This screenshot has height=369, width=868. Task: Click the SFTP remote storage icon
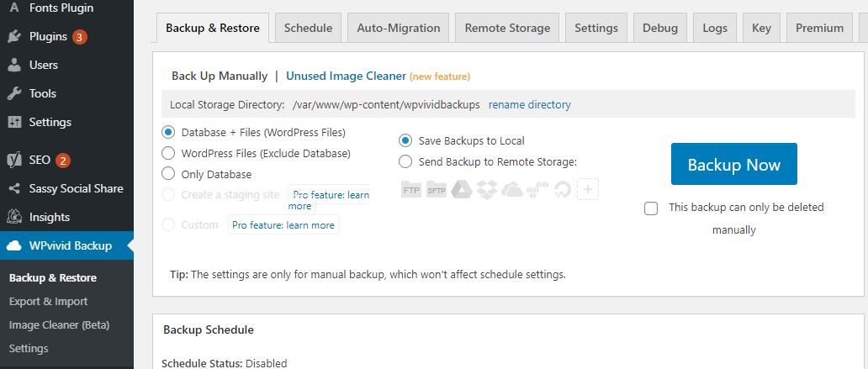click(x=436, y=189)
